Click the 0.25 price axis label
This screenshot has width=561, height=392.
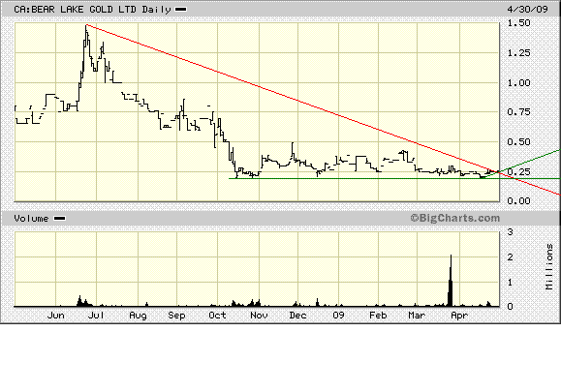click(x=518, y=171)
